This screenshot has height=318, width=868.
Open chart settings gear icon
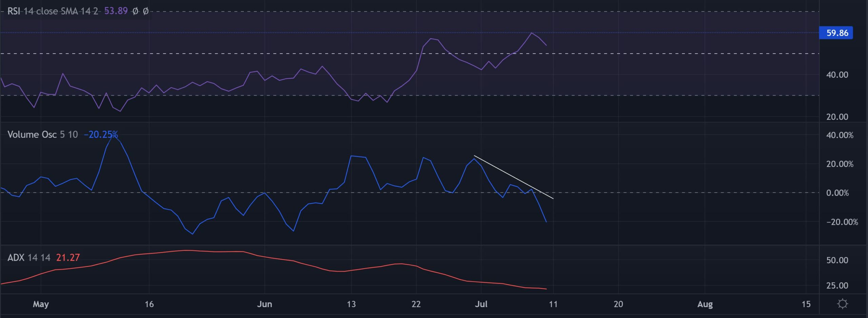pyautogui.click(x=842, y=304)
